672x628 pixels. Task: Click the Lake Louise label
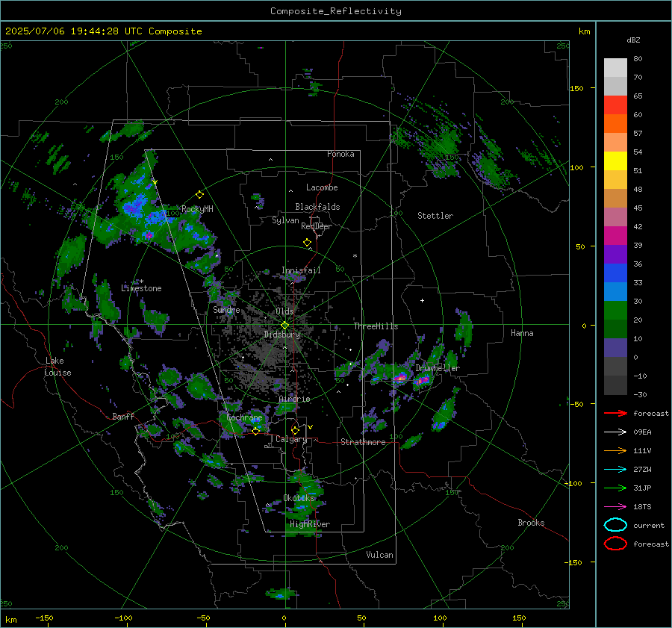[x=57, y=367]
